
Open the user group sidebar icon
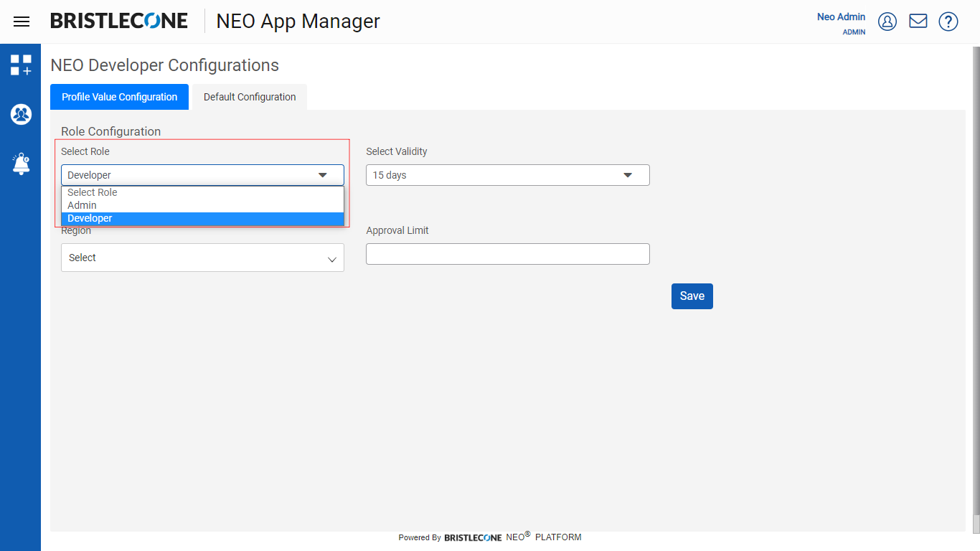(x=21, y=114)
